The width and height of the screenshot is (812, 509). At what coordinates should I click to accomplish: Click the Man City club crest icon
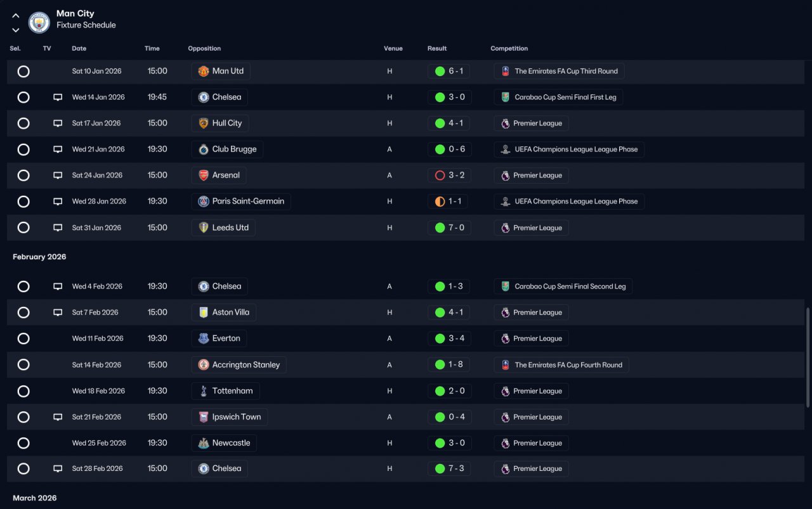(x=39, y=23)
